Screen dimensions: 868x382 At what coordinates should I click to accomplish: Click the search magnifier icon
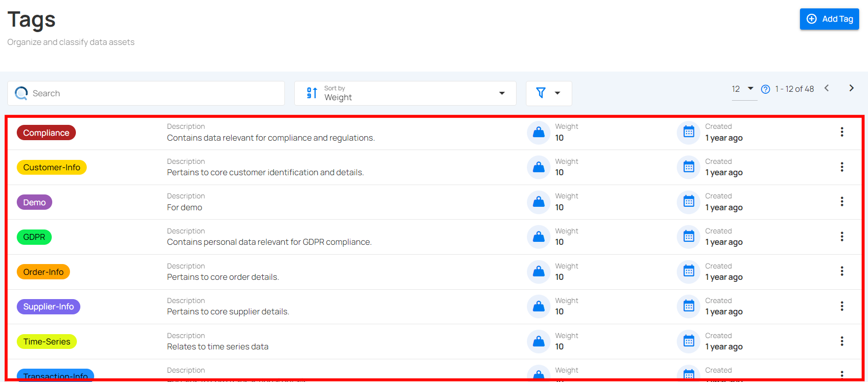21,93
